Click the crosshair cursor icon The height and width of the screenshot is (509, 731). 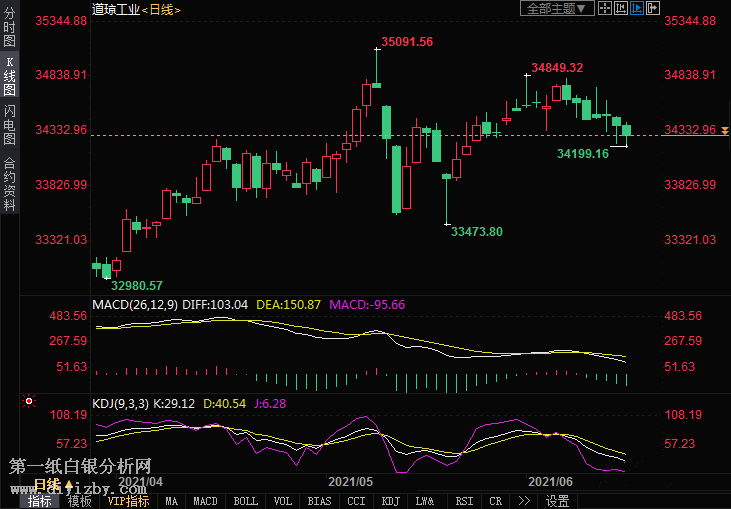605,9
